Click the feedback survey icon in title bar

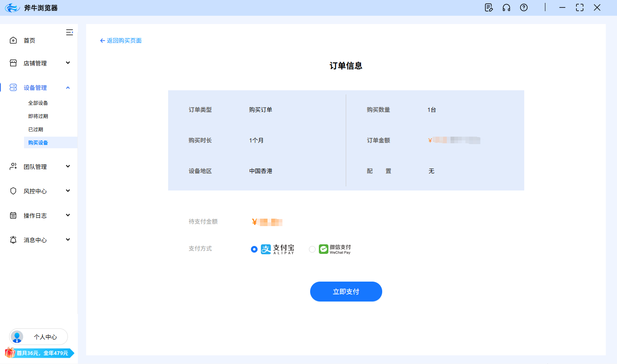point(489,7)
